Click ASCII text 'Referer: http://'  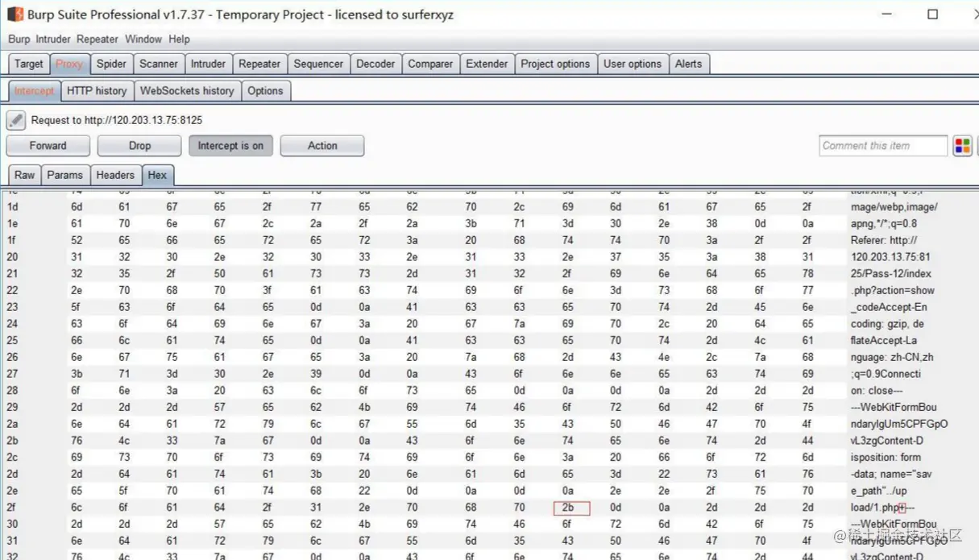[x=884, y=240]
